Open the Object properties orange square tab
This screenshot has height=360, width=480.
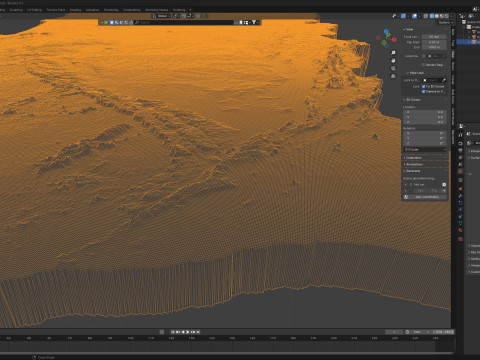[x=460, y=188]
